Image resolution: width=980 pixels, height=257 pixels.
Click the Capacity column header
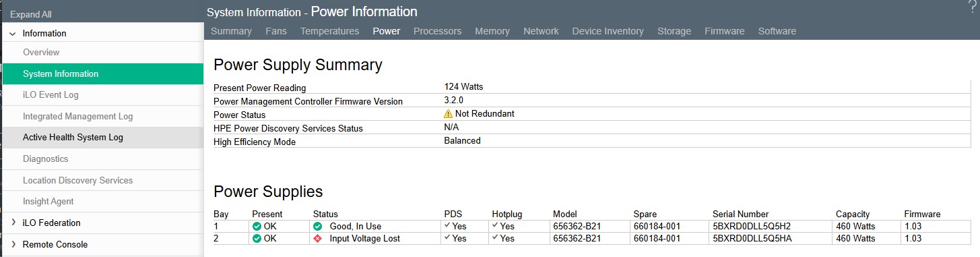pyautogui.click(x=853, y=214)
